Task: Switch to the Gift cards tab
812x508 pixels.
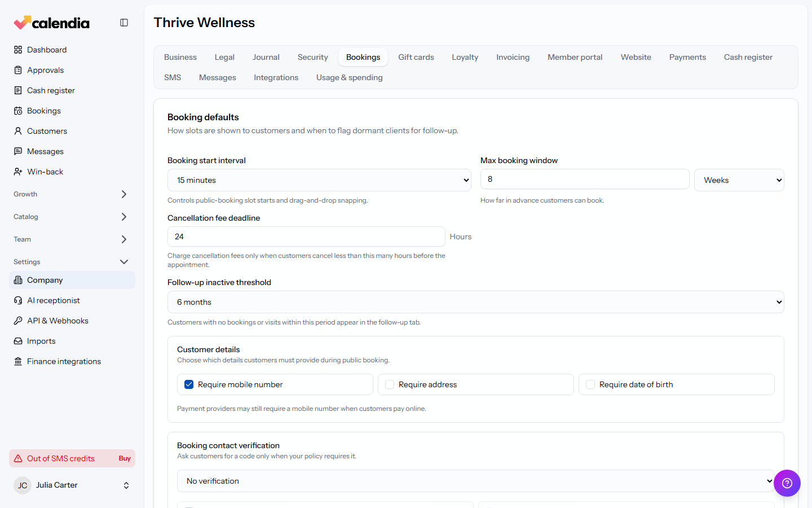Action: click(x=416, y=57)
